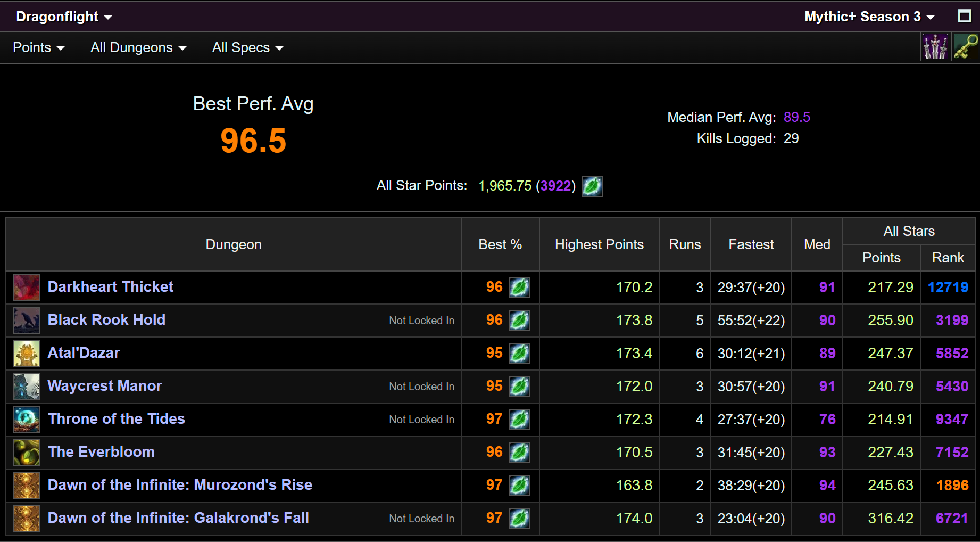This screenshot has width=980, height=542.
Task: Open Black Rook Hold dungeon icon
Action: pyautogui.click(x=27, y=321)
